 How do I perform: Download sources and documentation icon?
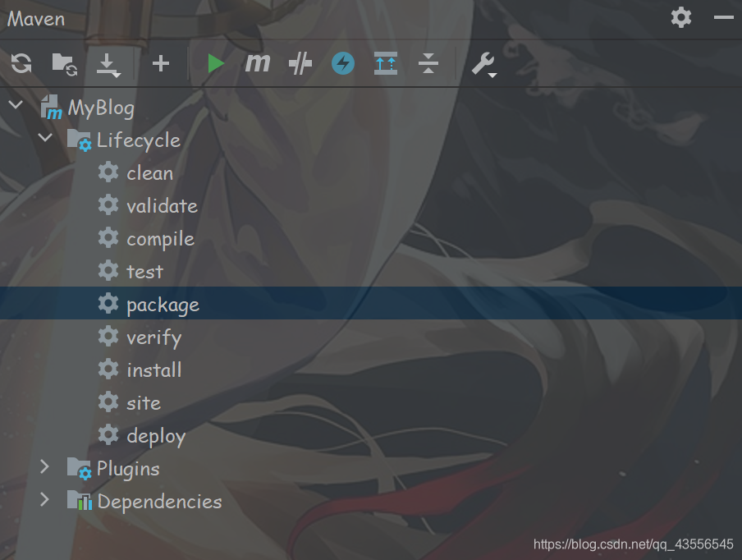coord(108,65)
